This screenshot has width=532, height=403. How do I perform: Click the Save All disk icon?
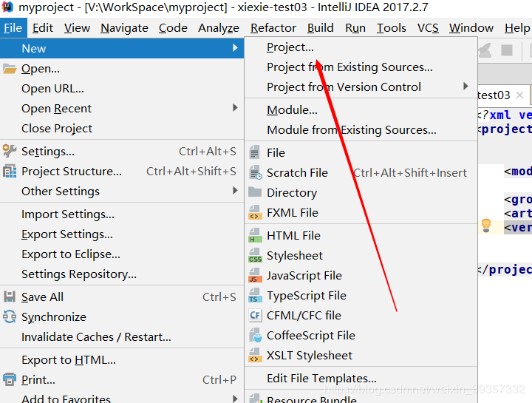click(10, 297)
